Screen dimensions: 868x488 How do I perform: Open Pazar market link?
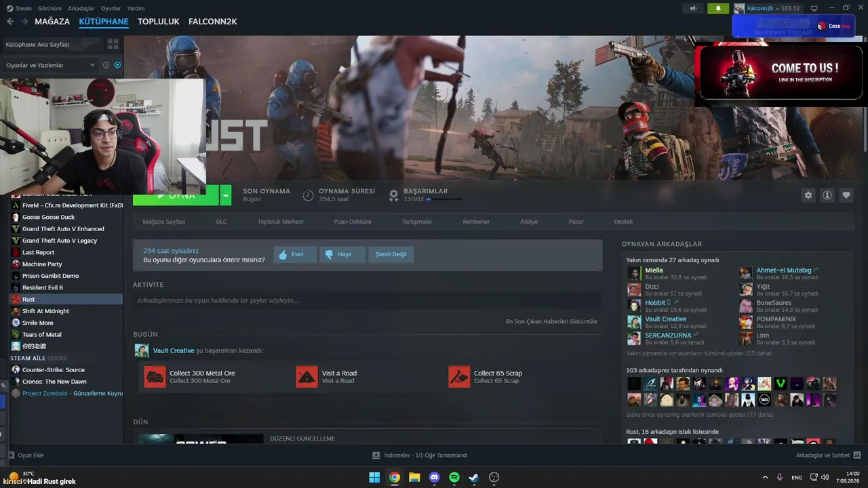tap(576, 222)
